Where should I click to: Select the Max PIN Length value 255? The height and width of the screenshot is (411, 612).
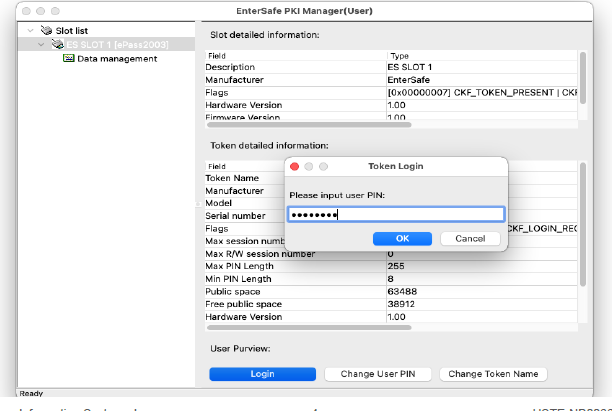tap(396, 266)
